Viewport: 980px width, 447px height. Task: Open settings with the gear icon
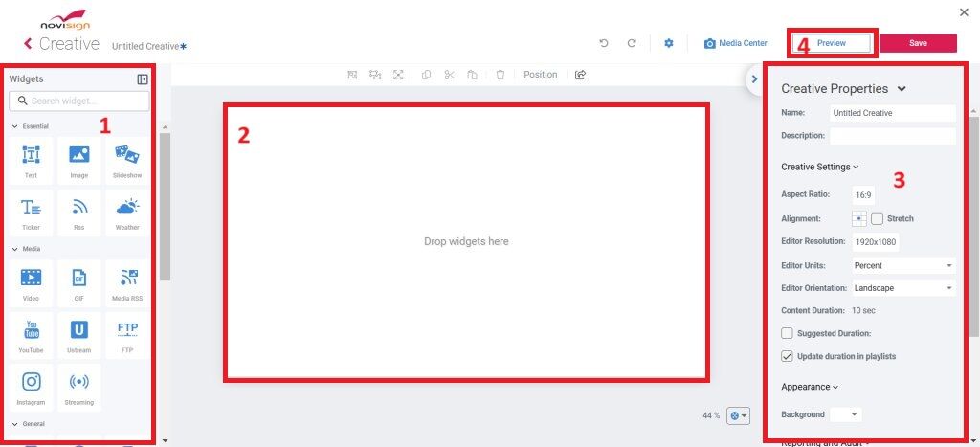[x=669, y=43]
